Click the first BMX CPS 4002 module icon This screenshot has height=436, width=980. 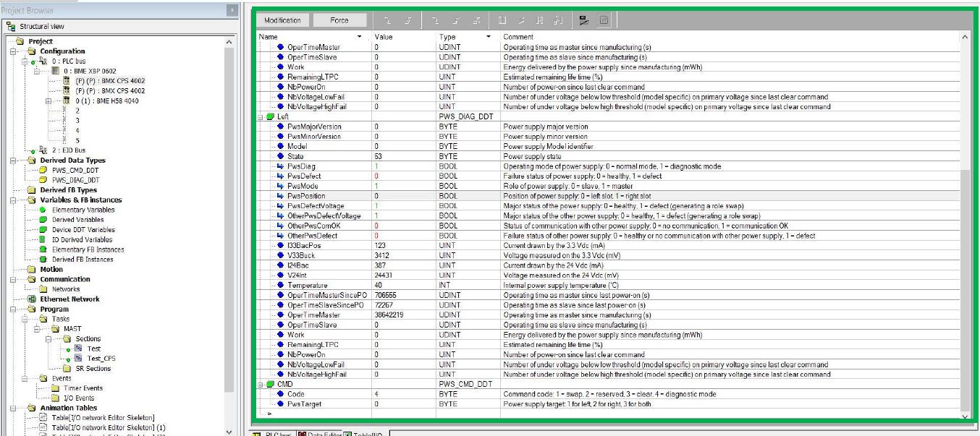(67, 81)
